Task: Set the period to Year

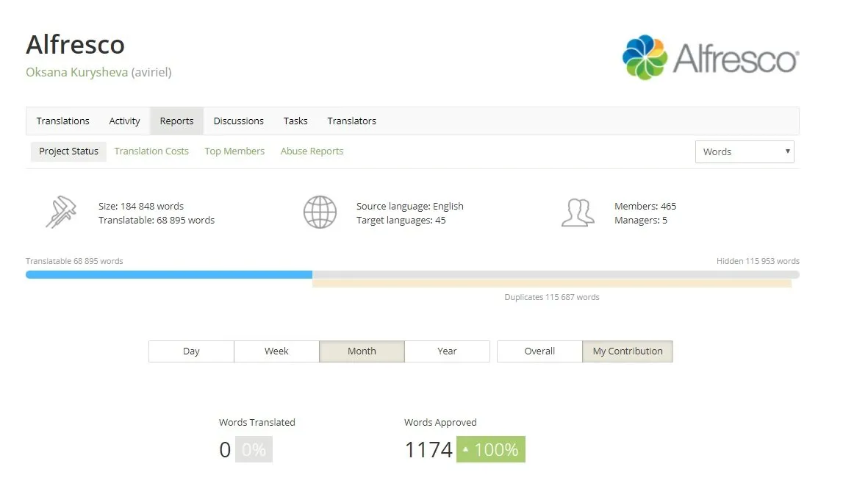Action: coord(447,351)
